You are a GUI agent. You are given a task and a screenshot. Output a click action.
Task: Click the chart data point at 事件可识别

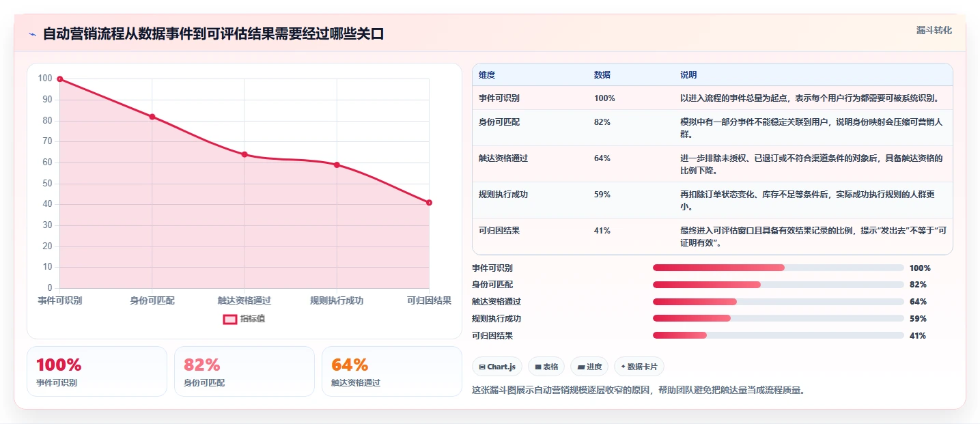coord(60,79)
